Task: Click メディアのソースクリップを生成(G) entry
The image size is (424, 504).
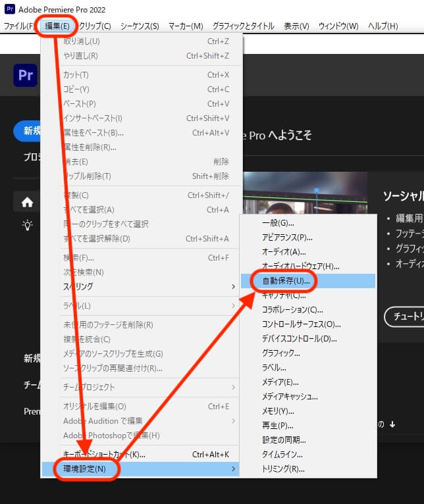Action: pyautogui.click(x=141, y=353)
